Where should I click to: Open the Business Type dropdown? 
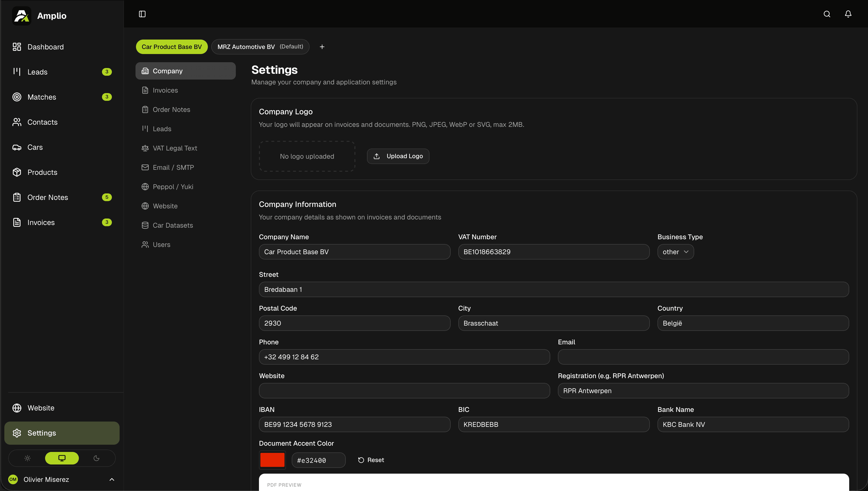[x=675, y=252]
